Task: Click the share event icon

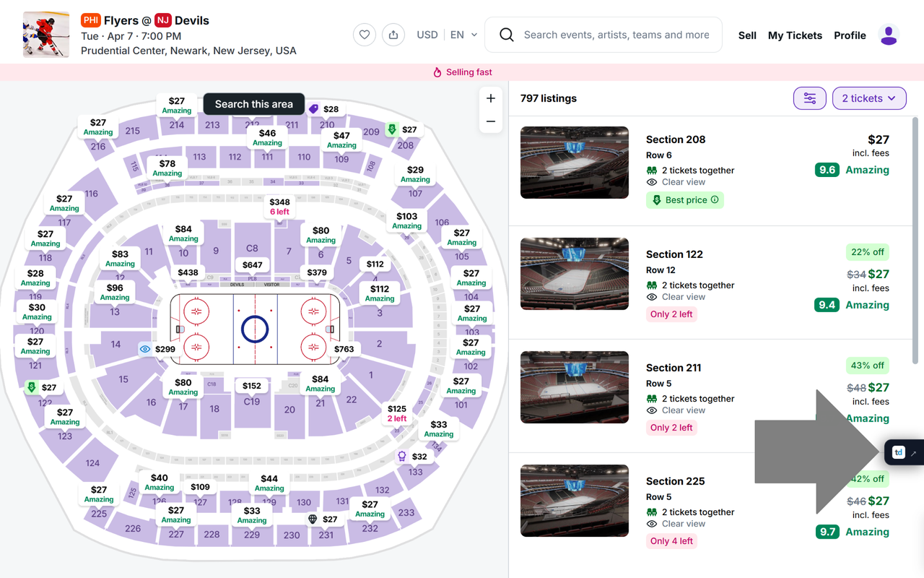Action: [x=393, y=35]
